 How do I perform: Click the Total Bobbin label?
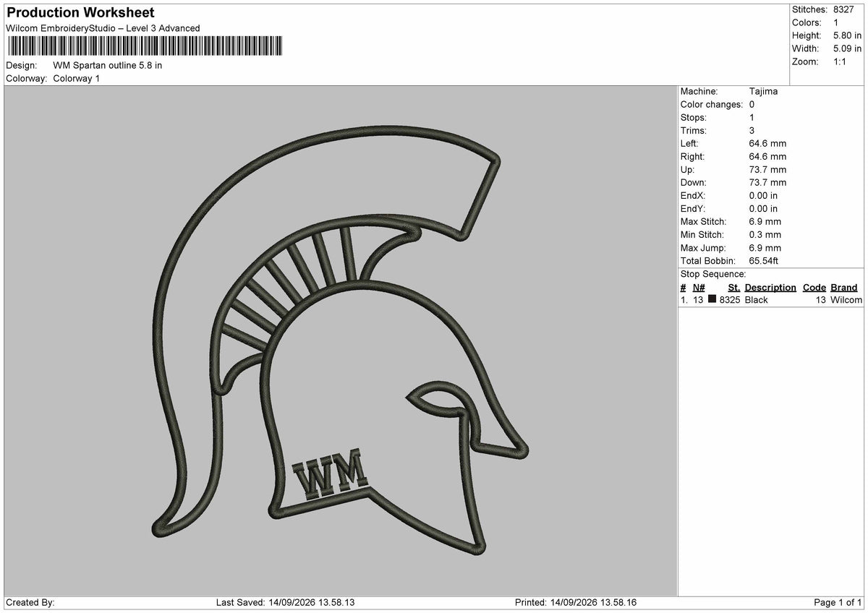(708, 261)
